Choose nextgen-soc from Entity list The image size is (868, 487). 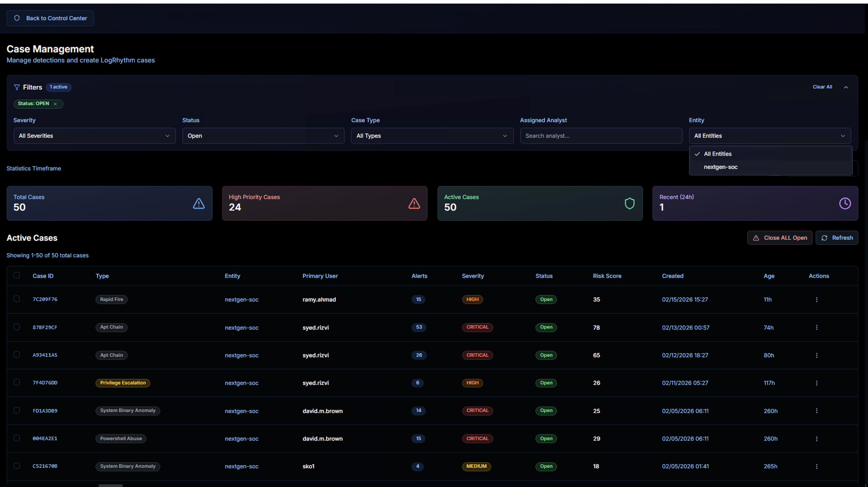tap(720, 167)
